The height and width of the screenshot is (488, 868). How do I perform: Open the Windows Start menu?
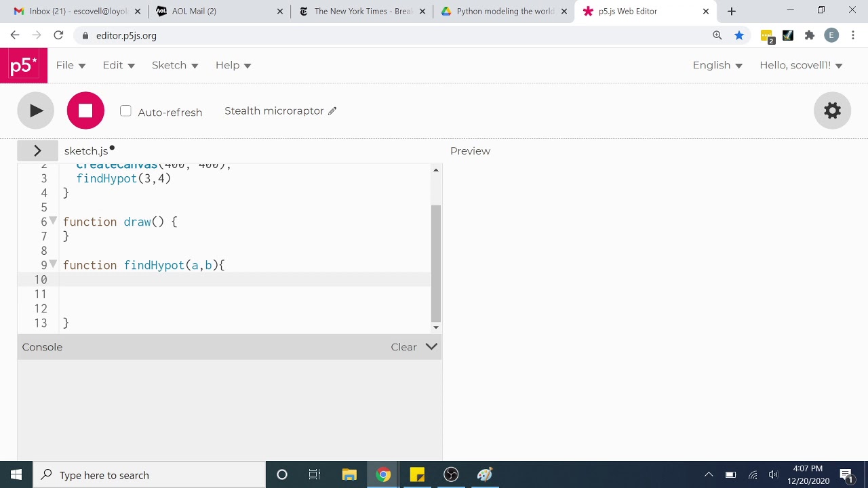pos(16,474)
